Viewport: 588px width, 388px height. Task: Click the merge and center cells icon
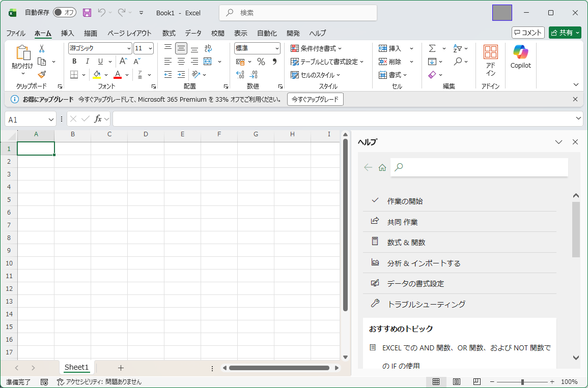pyautogui.click(x=208, y=62)
